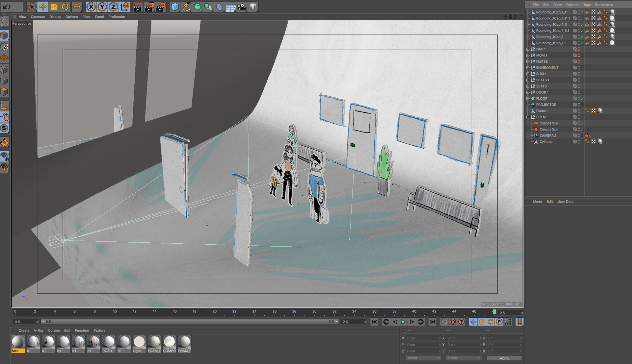Toggle Corona Sun green enable checkmark
632x364 pixels.
582,130
